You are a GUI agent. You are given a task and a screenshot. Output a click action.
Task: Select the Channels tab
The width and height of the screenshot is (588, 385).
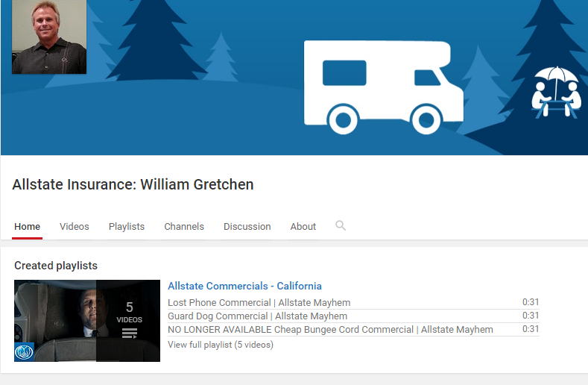(x=184, y=227)
